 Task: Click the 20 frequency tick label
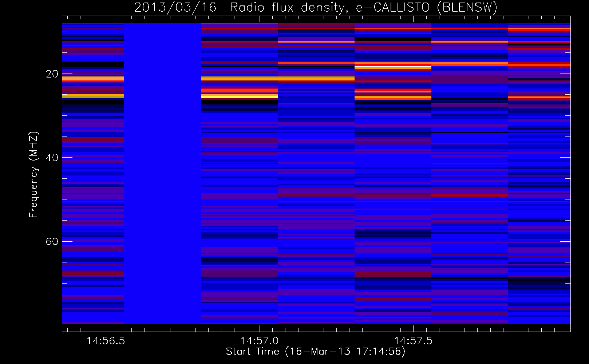click(x=52, y=74)
